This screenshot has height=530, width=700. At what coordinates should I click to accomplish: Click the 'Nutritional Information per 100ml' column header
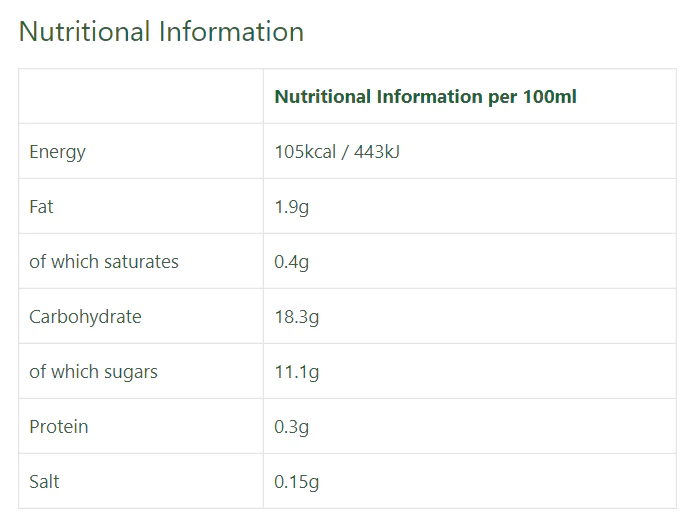425,97
